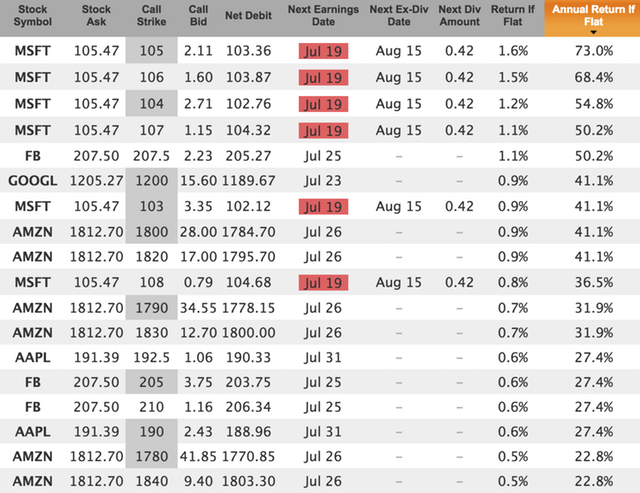Click call bid value 15.60

pos(198,181)
